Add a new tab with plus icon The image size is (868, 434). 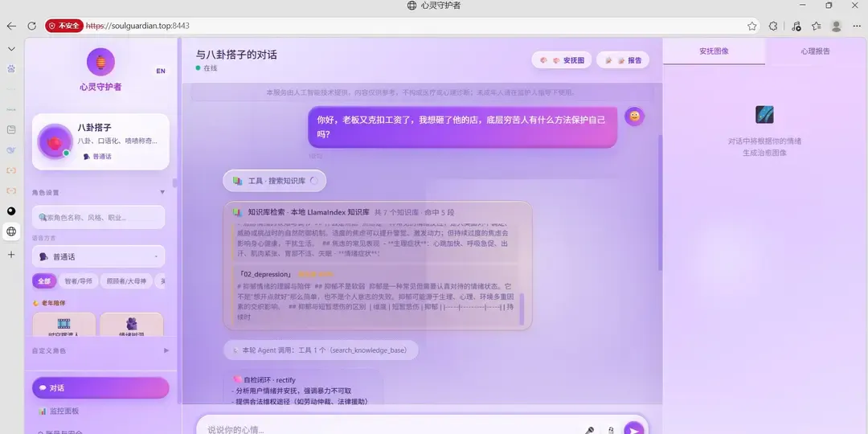11,255
